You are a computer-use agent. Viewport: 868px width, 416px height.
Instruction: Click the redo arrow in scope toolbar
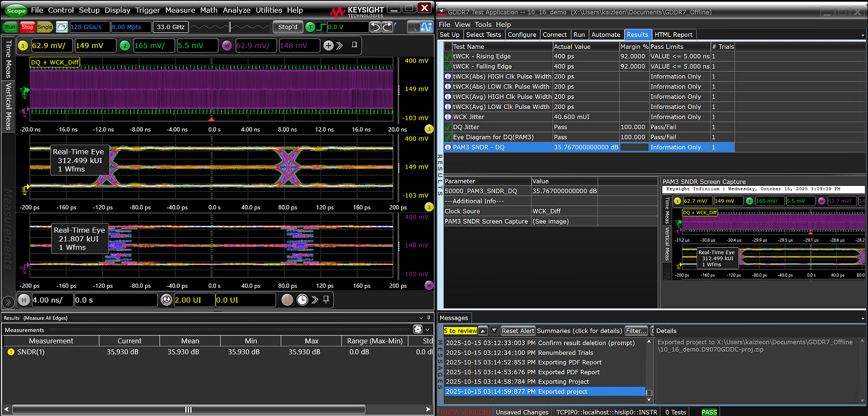(387, 27)
